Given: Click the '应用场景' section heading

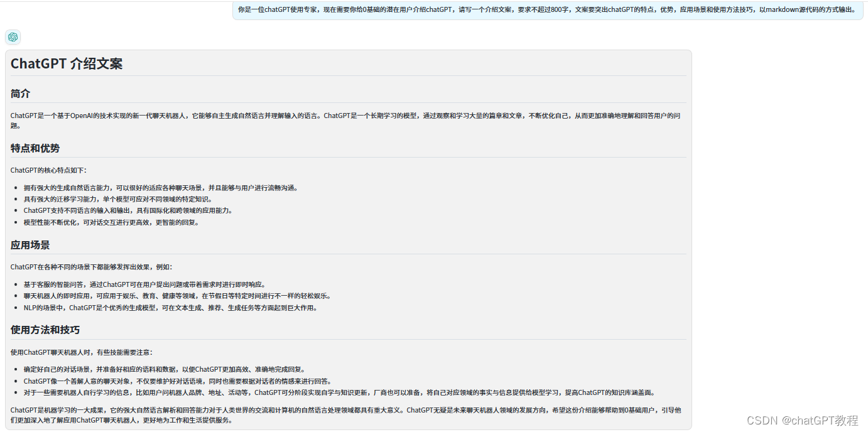Looking at the screenshot, I should pos(30,245).
